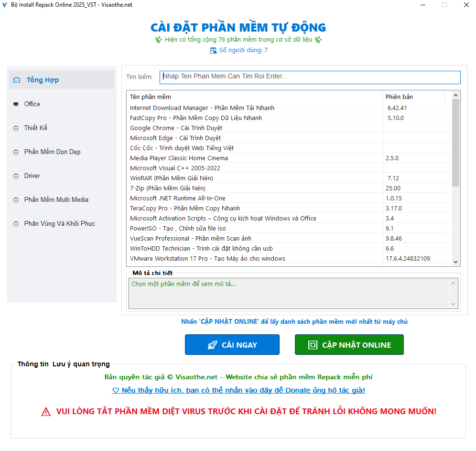Click the users icon next to Số người dùng

click(x=213, y=50)
